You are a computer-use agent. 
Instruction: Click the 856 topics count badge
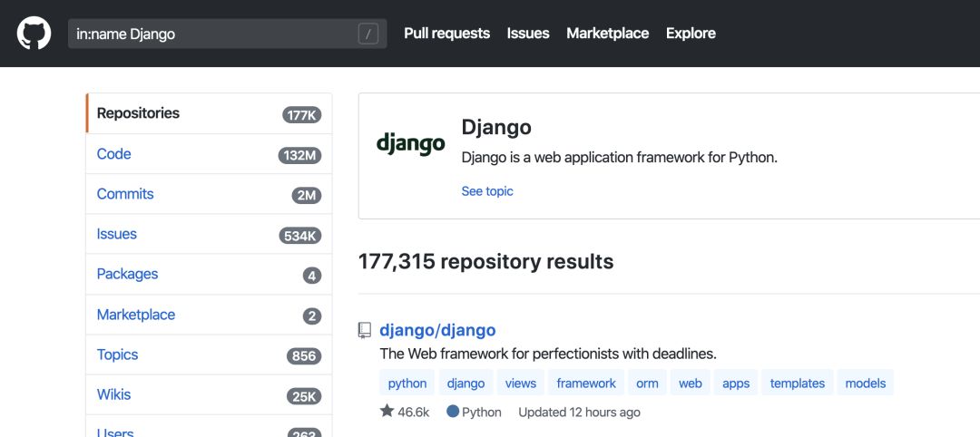(304, 355)
